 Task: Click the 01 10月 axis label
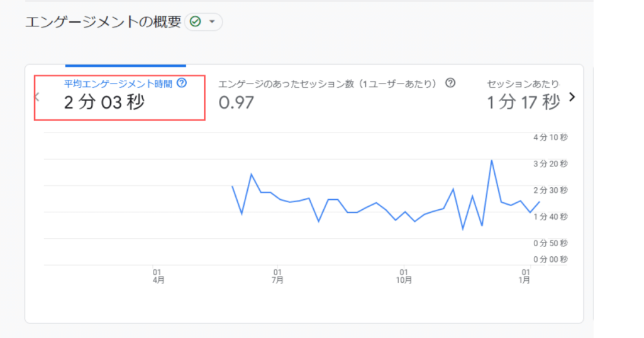404,276
